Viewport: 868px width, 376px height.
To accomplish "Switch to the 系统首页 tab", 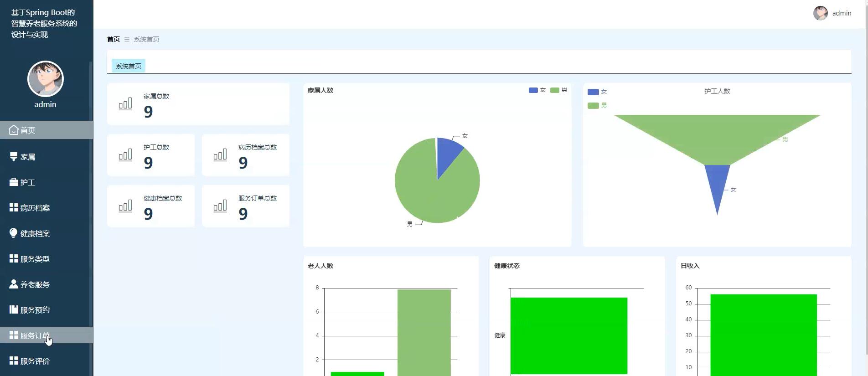I will 129,66.
